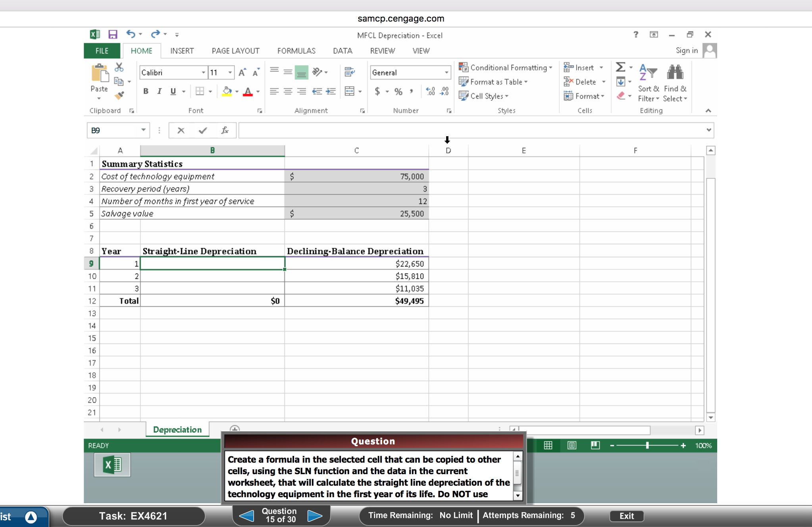This screenshot has width=812, height=527.
Task: Click the Exit button
Action: click(626, 515)
